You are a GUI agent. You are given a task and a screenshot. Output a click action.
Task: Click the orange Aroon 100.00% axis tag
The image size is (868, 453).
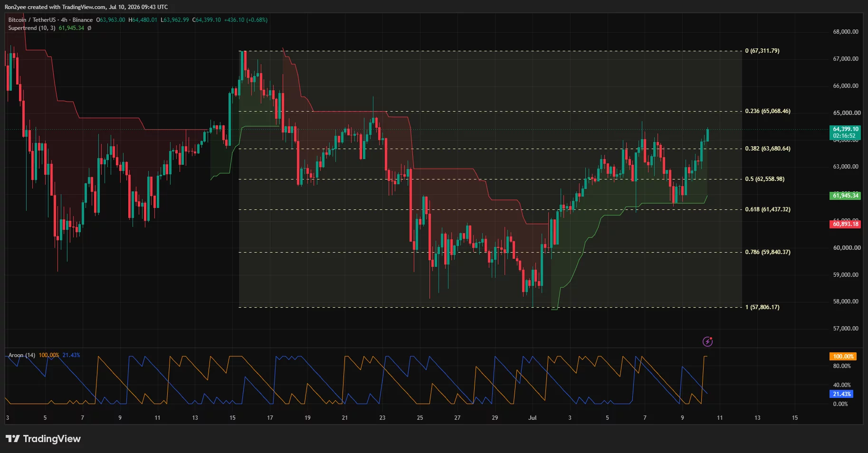[843, 357]
